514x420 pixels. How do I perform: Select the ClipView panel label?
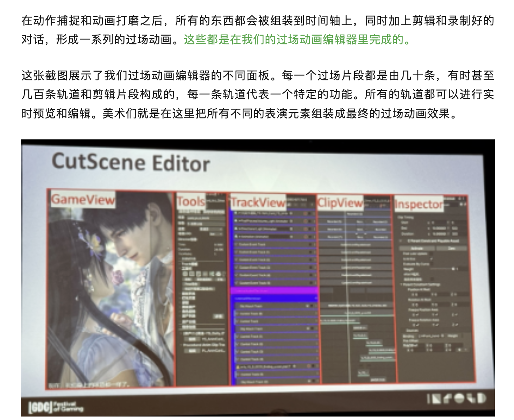[x=340, y=203]
